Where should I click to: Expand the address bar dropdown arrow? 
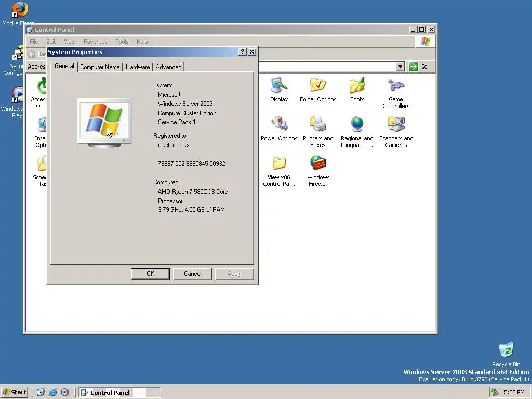point(401,66)
